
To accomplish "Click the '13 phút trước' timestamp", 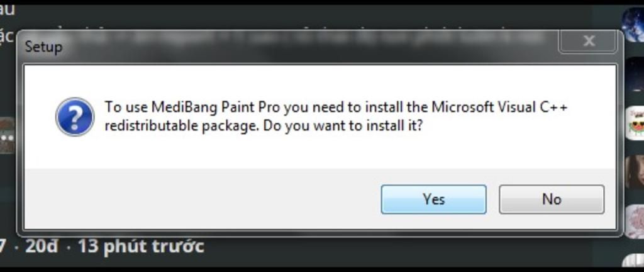I will [141, 247].
